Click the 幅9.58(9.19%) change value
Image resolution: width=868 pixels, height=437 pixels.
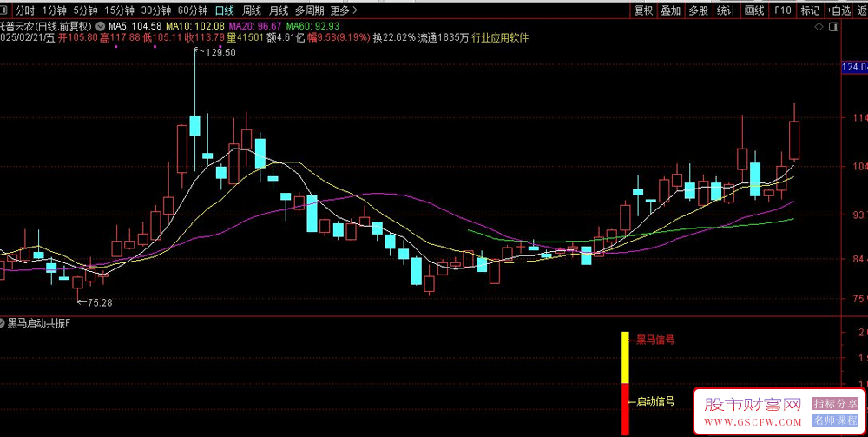[x=339, y=37]
